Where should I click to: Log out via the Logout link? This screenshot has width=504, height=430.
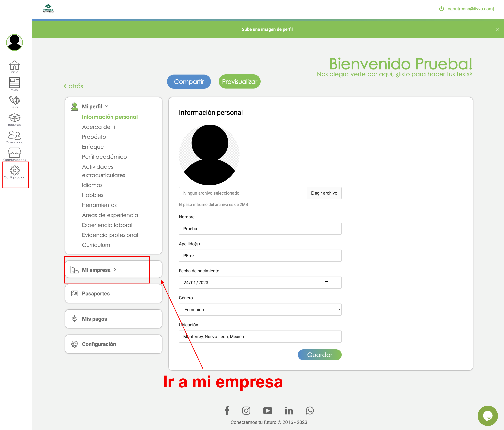tap(466, 9)
